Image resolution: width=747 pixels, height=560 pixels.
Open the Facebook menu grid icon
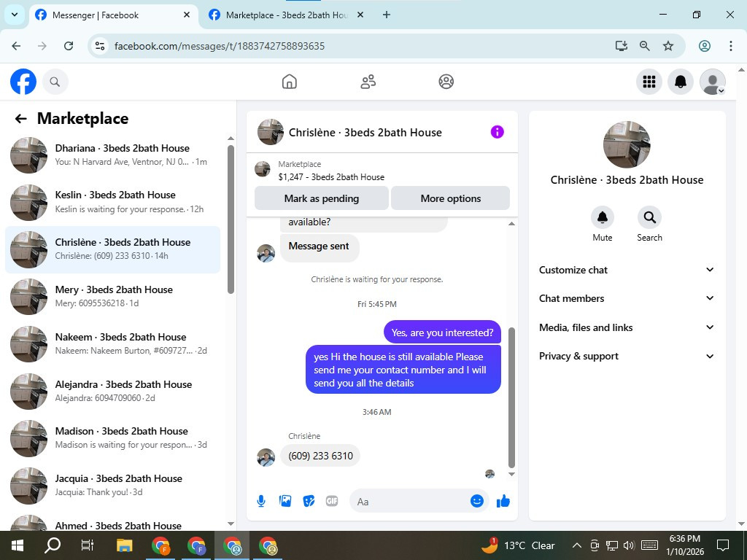point(649,82)
